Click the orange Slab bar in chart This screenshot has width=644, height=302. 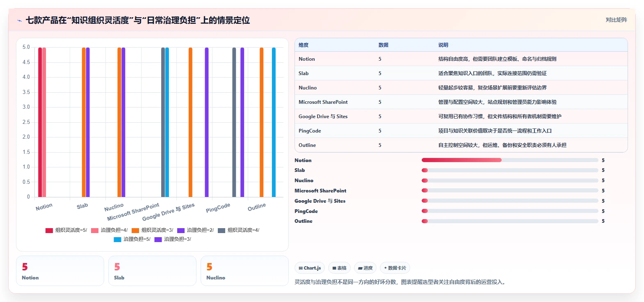point(84,122)
